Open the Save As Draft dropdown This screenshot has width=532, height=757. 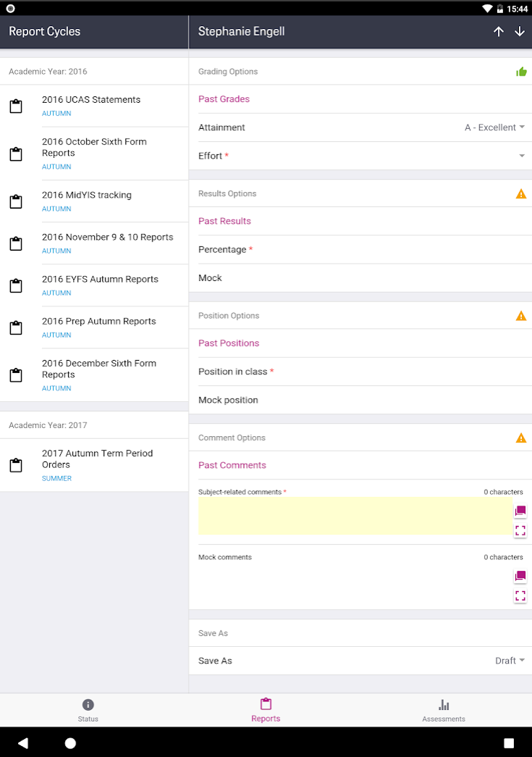(510, 661)
